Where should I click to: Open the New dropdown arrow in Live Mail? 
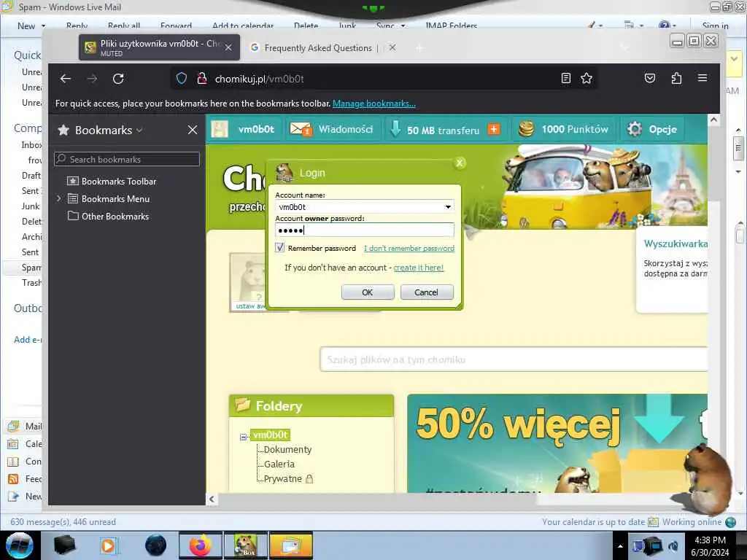(43, 26)
